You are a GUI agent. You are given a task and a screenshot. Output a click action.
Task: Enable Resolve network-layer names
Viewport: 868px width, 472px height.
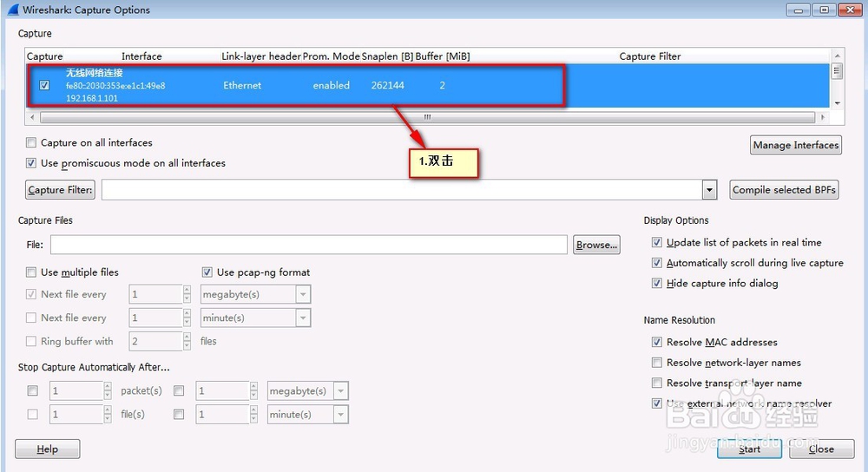click(656, 363)
